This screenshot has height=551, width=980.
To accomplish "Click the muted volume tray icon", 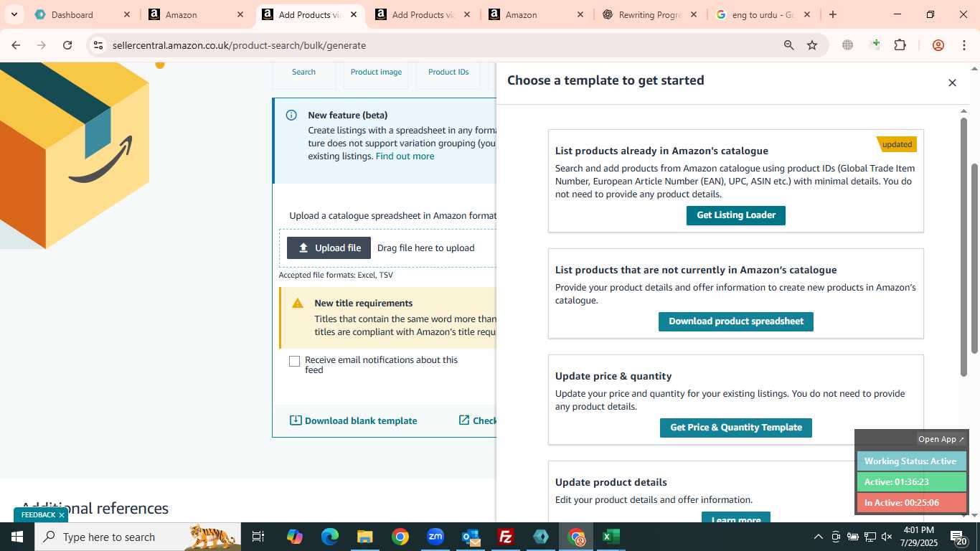I will (x=887, y=537).
